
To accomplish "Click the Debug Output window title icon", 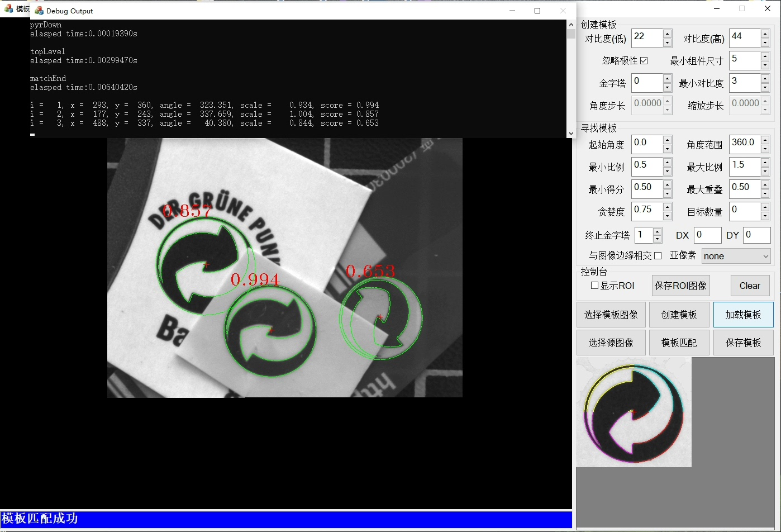I will 39,11.
